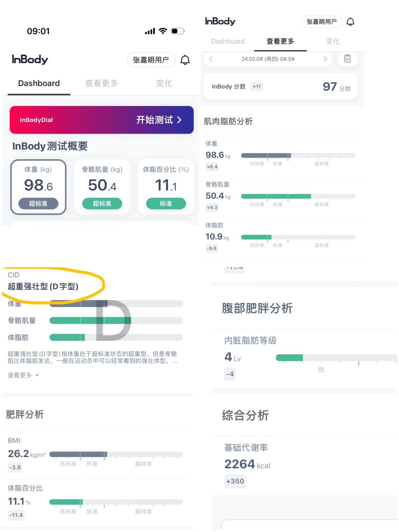The height and width of the screenshot is (532, 399).
Task: Tap the cellular signal icon in status bar
Action: tap(150, 31)
